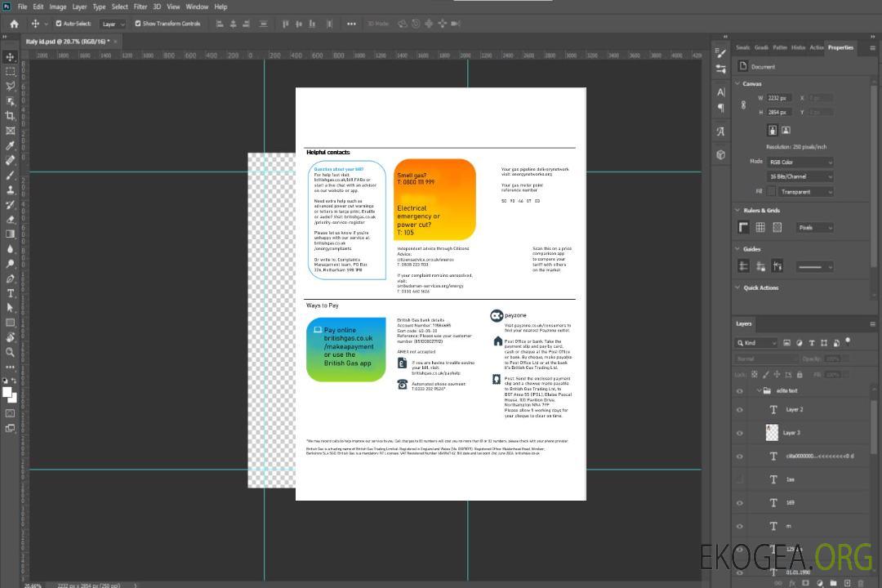Click the foreground color swatch
The width and height of the screenshot is (882, 588).
[x=7, y=392]
